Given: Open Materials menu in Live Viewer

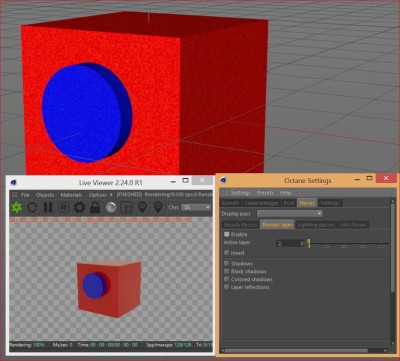Looking at the screenshot, I should pos(71,195).
